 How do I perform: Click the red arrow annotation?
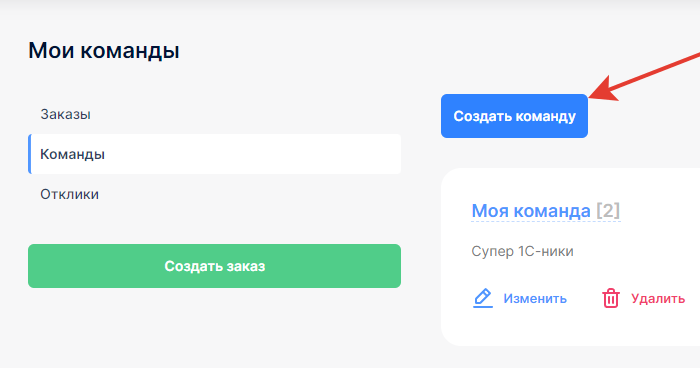(645, 76)
